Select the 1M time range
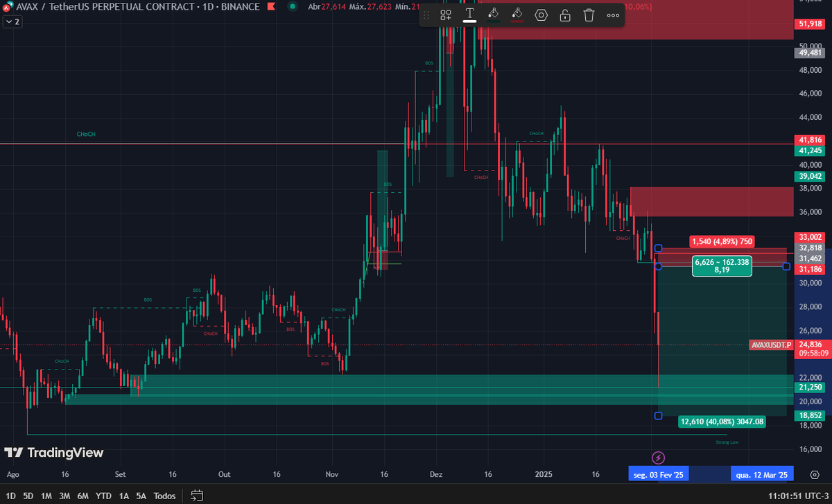The image size is (832, 504). pyautogui.click(x=46, y=496)
